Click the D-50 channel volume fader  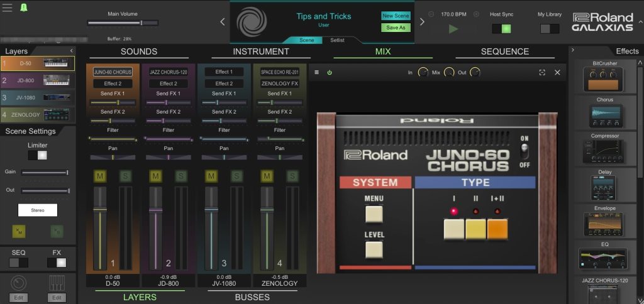tap(100, 228)
